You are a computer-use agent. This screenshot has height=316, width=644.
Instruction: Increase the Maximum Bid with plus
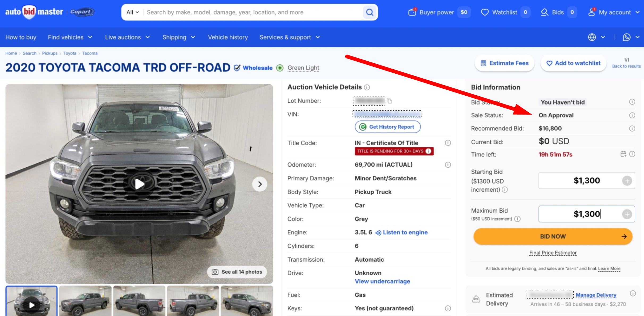coord(627,214)
